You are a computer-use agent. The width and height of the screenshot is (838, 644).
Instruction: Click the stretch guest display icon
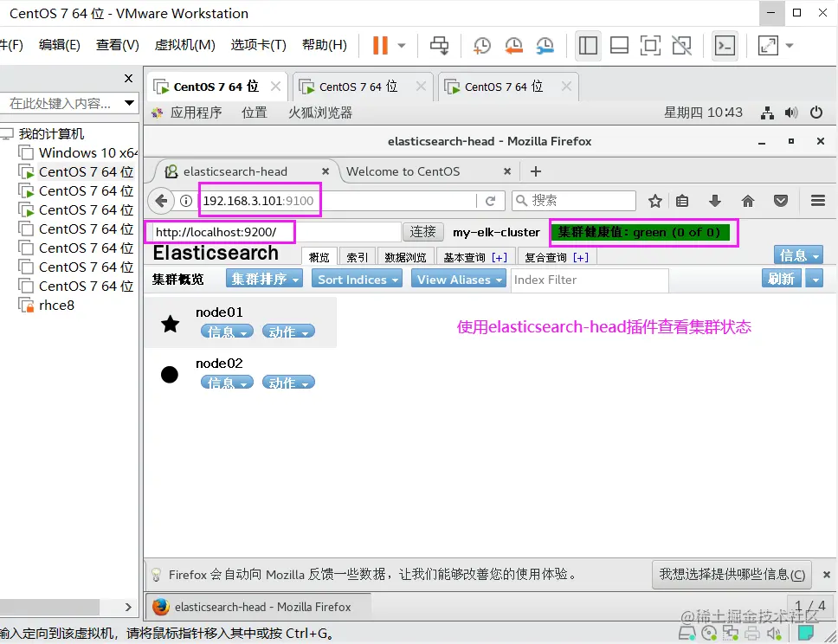tap(768, 45)
